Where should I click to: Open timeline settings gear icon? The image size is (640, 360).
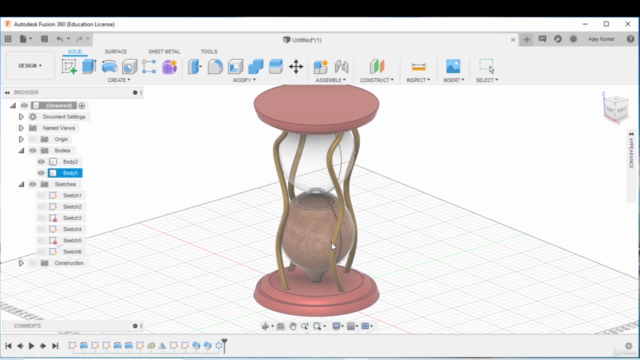click(x=629, y=346)
